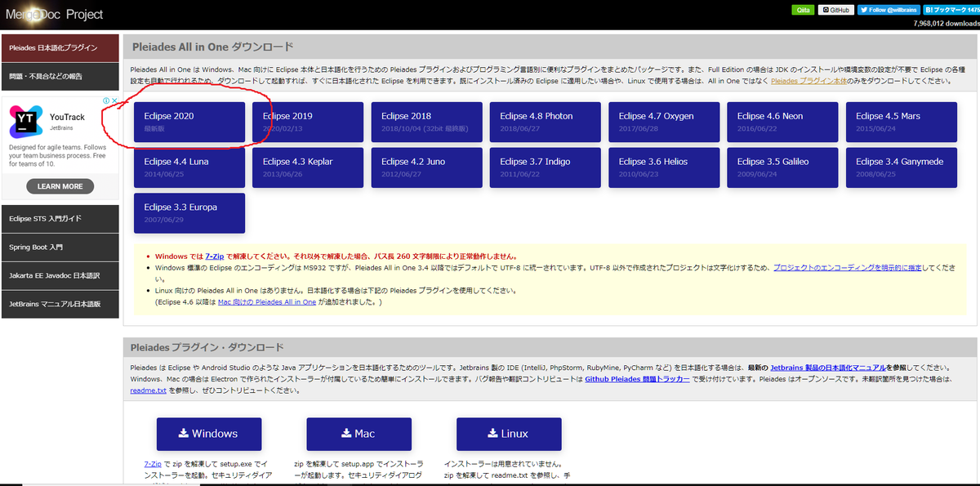This screenshot has width=980, height=486.
Task: Open the Pleiades プラグイン本体 link
Action: 808,81
